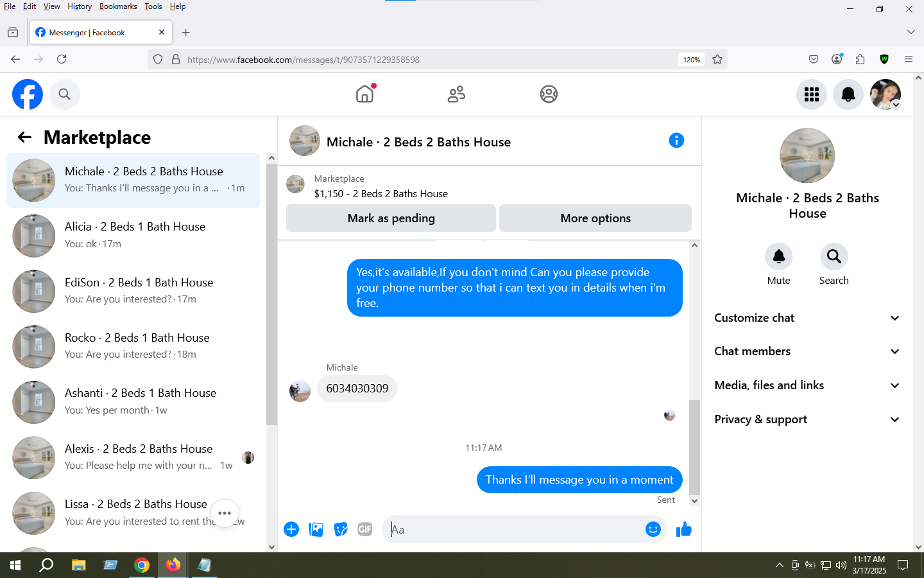This screenshot has height=578, width=924.
Task: Show hidden system tray icons chevron
Action: point(779,565)
